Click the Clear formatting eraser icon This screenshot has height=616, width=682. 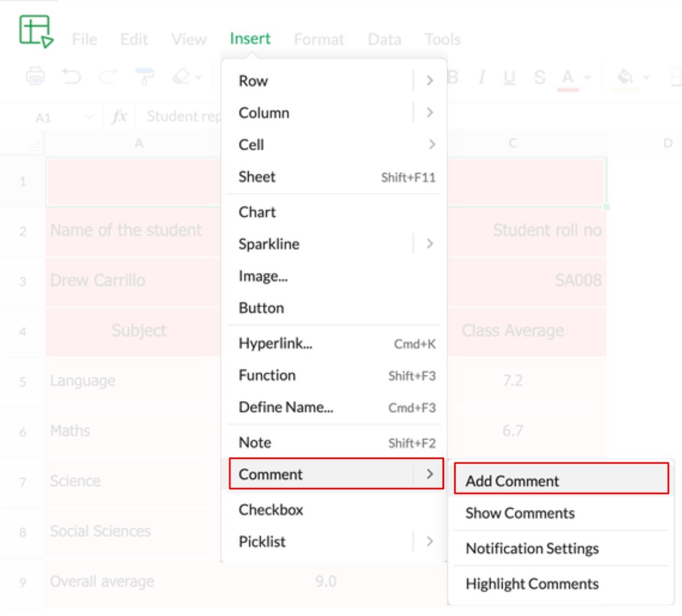coord(182,76)
